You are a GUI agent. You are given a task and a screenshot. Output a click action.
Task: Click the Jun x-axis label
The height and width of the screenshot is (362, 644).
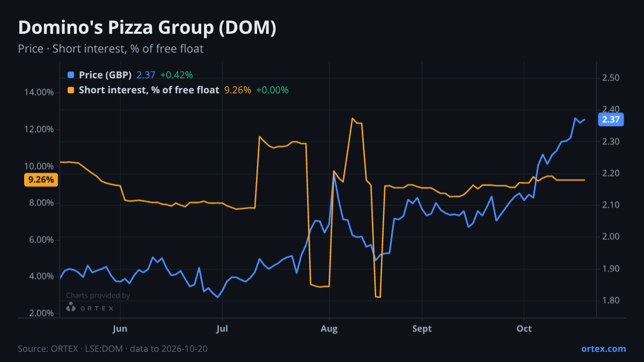tap(120, 328)
